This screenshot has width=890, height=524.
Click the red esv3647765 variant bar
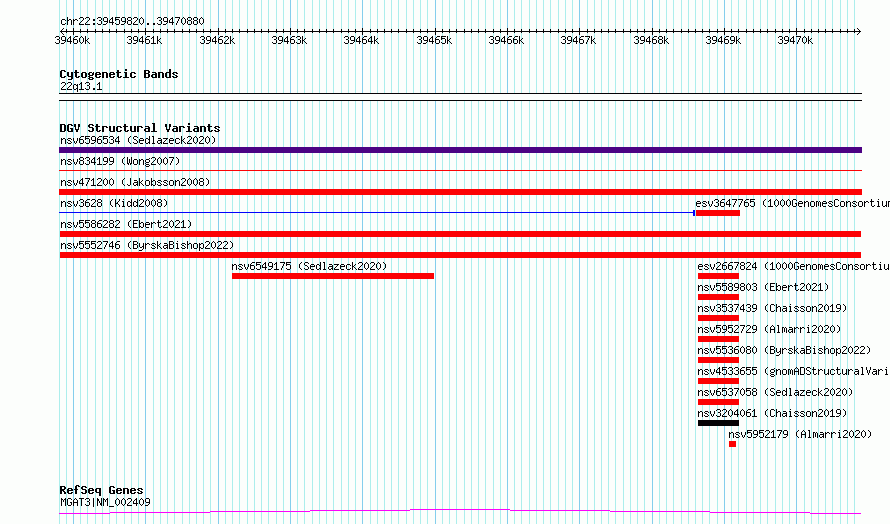[717, 213]
